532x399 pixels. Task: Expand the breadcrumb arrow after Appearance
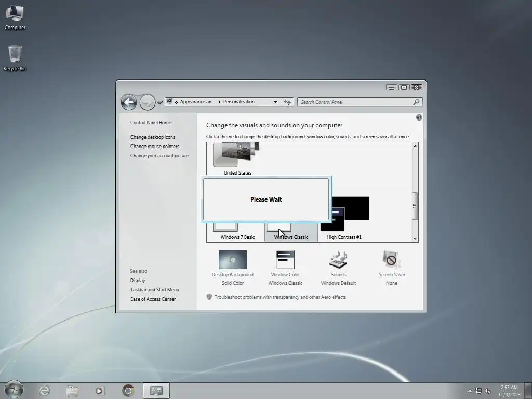[219, 102]
